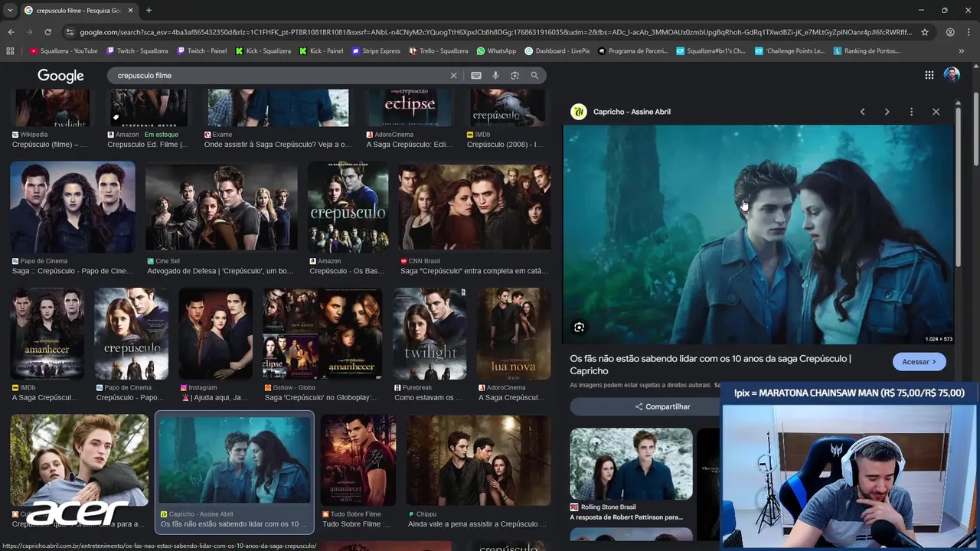980x551 pixels.
Task: Bookmark this page with the star icon
Action: (925, 32)
